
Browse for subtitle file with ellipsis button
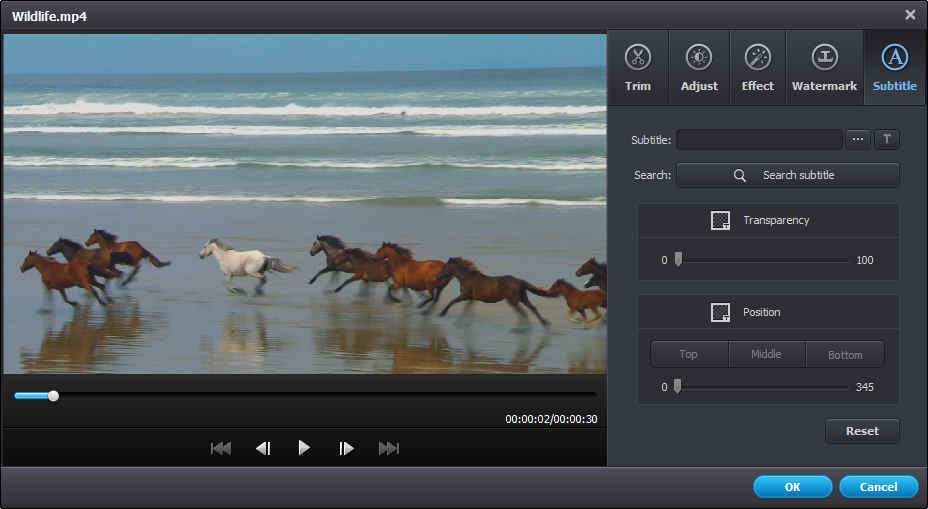[x=858, y=139]
